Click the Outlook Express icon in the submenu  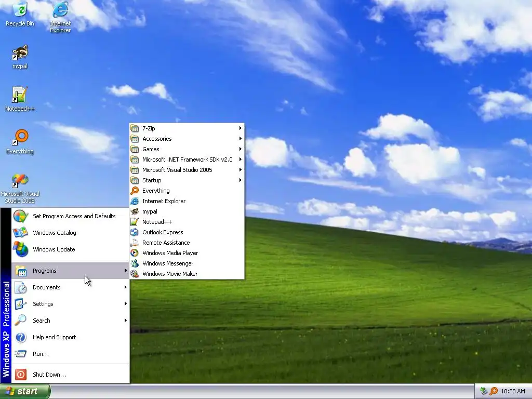click(135, 232)
